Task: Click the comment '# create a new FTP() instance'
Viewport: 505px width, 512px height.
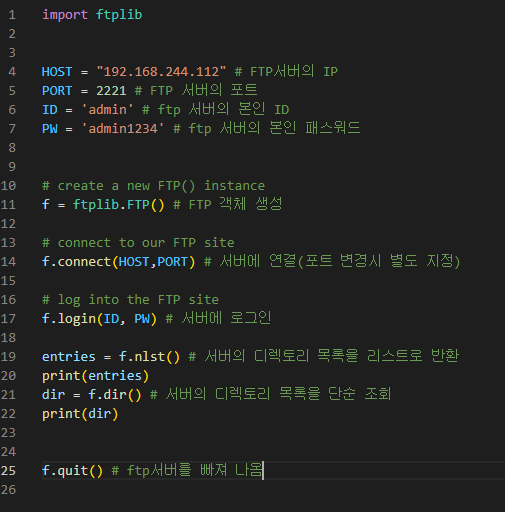Action: [x=153, y=186]
